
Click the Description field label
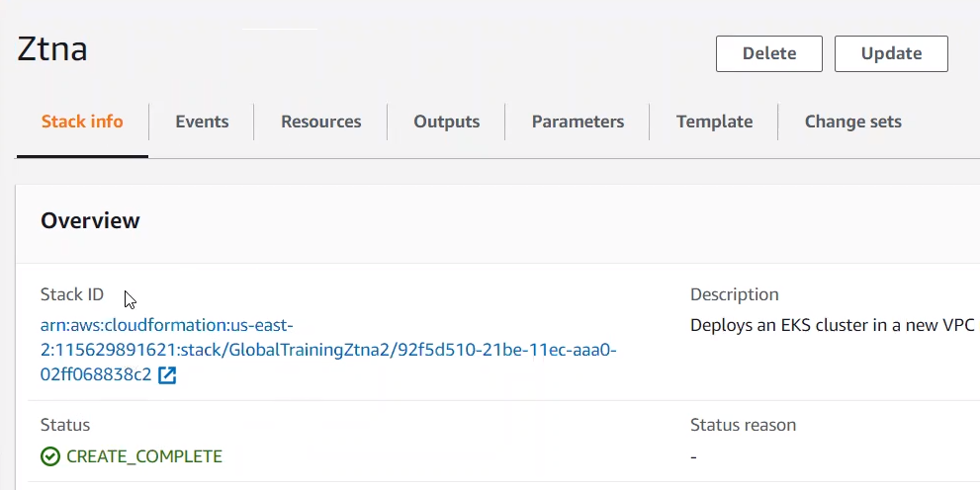pos(734,294)
